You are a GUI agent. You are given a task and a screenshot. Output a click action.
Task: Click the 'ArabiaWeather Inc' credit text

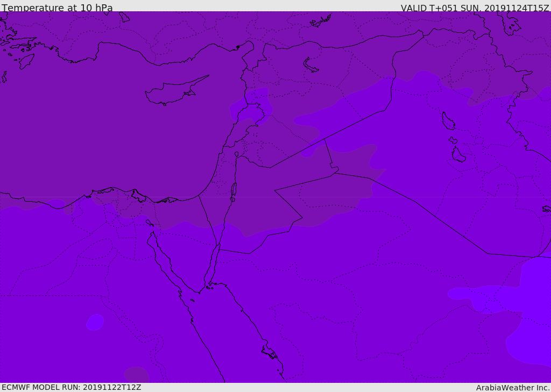tap(512, 388)
